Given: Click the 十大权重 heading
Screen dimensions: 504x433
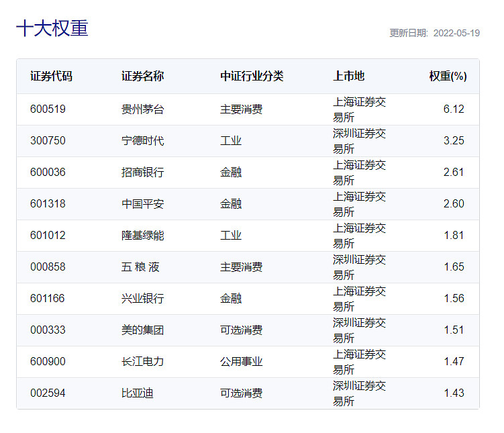Looking at the screenshot, I should pos(52,28).
